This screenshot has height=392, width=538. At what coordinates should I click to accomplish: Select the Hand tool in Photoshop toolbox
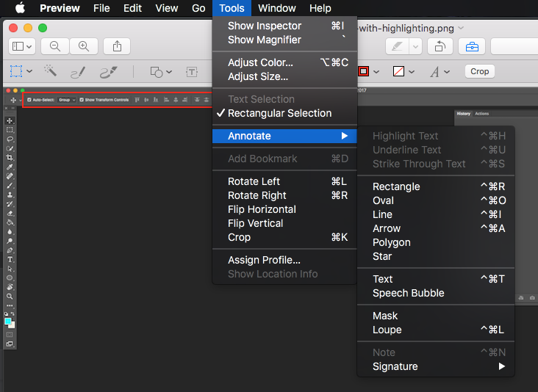click(10, 287)
